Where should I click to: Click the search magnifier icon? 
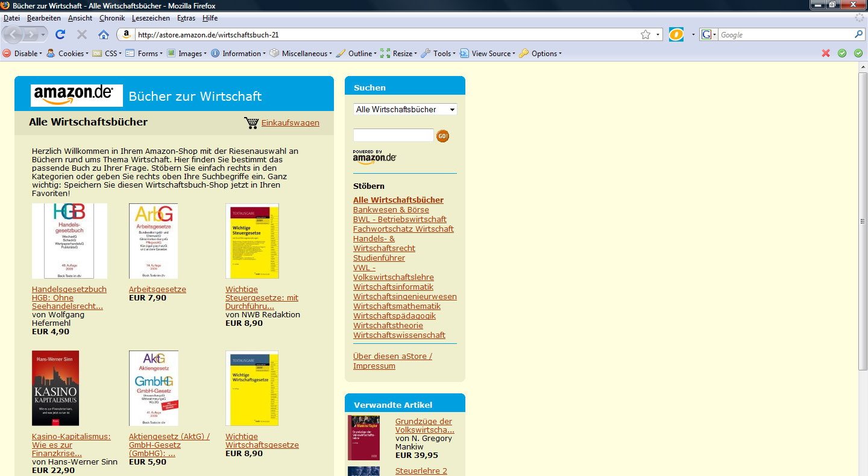(858, 34)
